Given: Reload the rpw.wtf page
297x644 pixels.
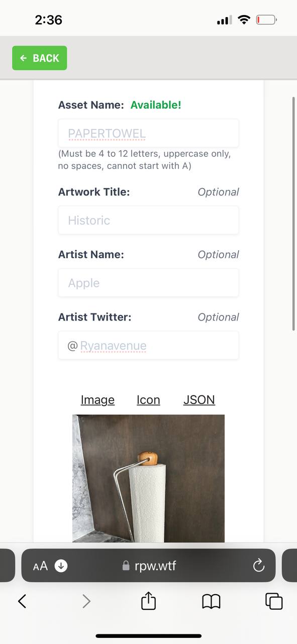Looking at the screenshot, I should (x=259, y=566).
